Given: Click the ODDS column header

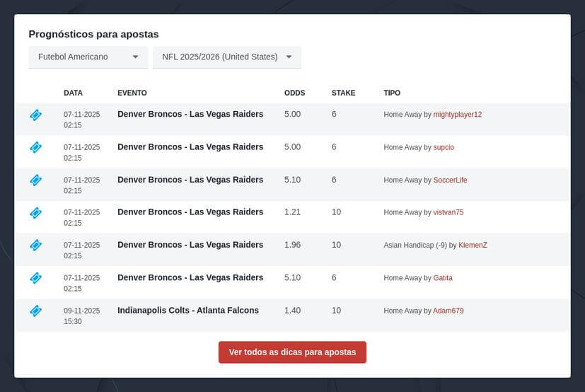Looking at the screenshot, I should point(295,93).
